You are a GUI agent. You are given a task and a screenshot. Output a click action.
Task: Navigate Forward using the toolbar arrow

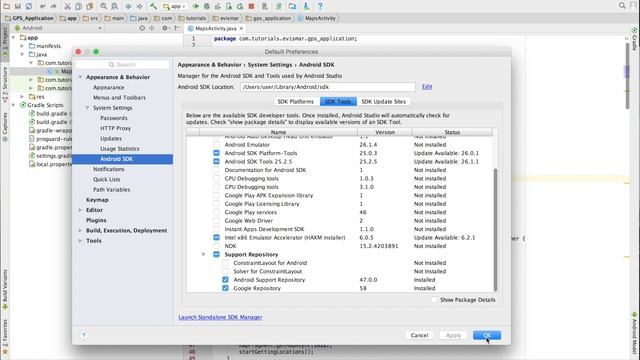point(140,6)
